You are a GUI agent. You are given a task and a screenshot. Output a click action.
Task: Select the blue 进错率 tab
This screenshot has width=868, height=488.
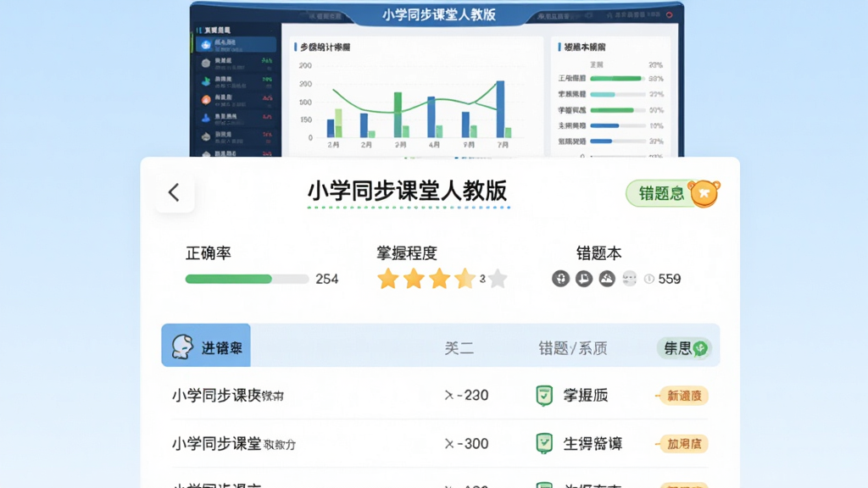206,346
